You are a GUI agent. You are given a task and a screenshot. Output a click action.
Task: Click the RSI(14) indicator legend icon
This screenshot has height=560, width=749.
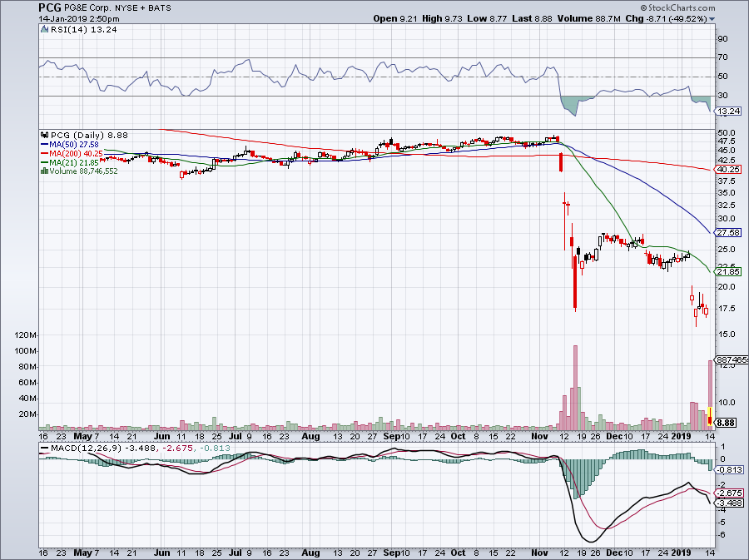click(x=44, y=29)
